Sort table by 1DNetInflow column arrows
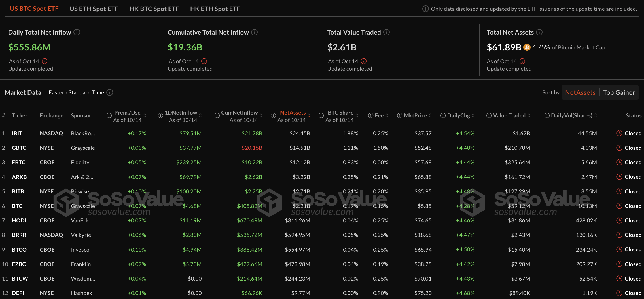This screenshot has height=299, width=644. (200, 115)
